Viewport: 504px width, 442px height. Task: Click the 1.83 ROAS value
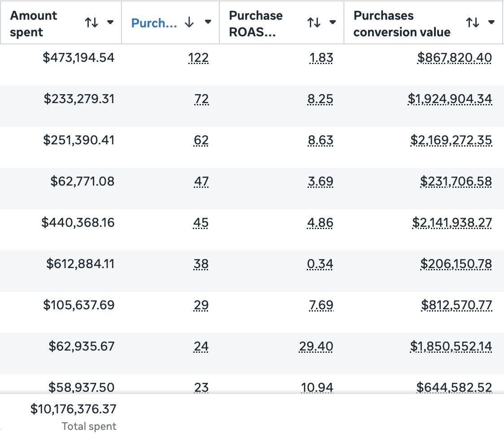coord(321,58)
